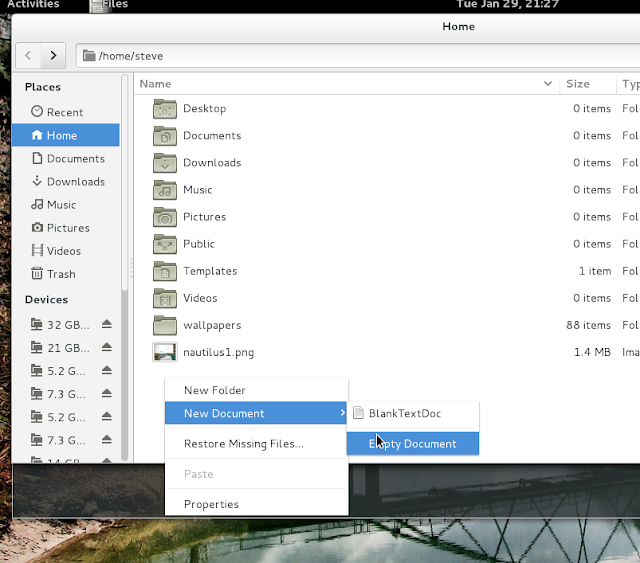Open the Documents folder icon in file list
The width and height of the screenshot is (640, 563).
[165, 136]
